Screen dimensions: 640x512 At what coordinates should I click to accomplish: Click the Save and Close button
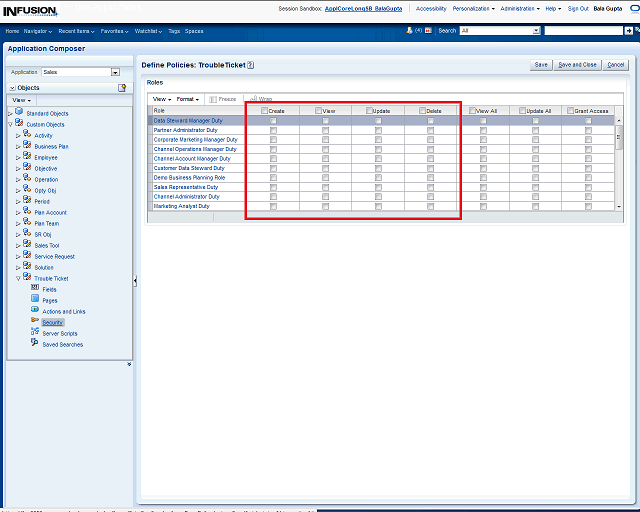tap(577, 65)
